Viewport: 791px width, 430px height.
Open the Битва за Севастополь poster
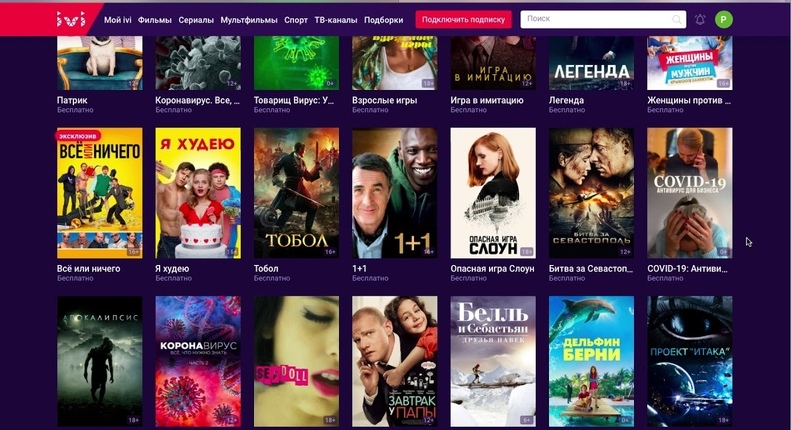[x=591, y=193]
